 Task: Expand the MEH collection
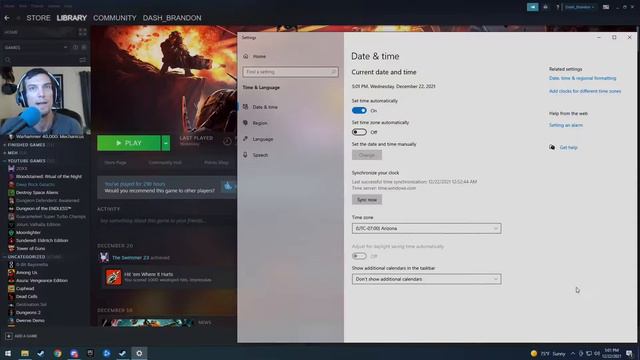[x=5, y=153]
